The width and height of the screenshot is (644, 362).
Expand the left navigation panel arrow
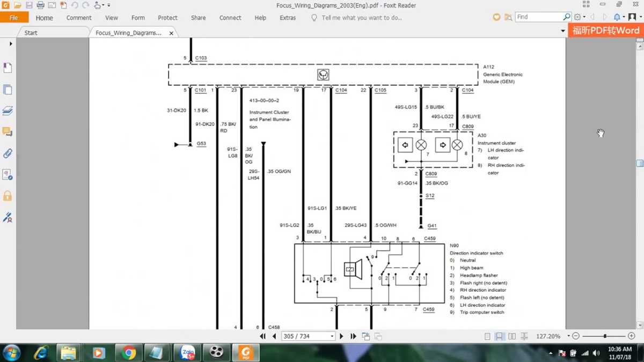11,44
